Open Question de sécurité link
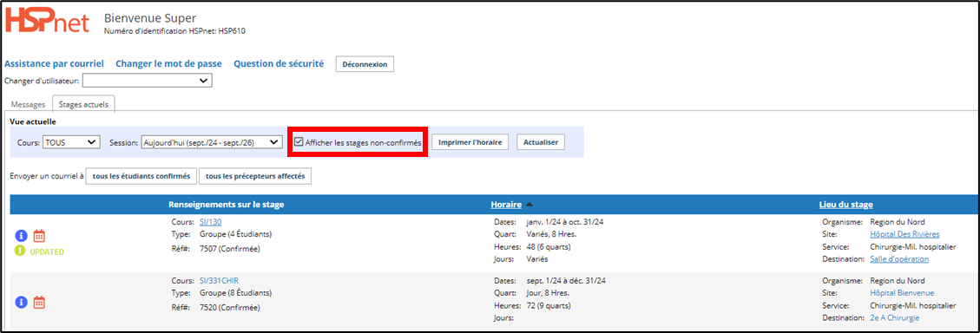 point(279,63)
